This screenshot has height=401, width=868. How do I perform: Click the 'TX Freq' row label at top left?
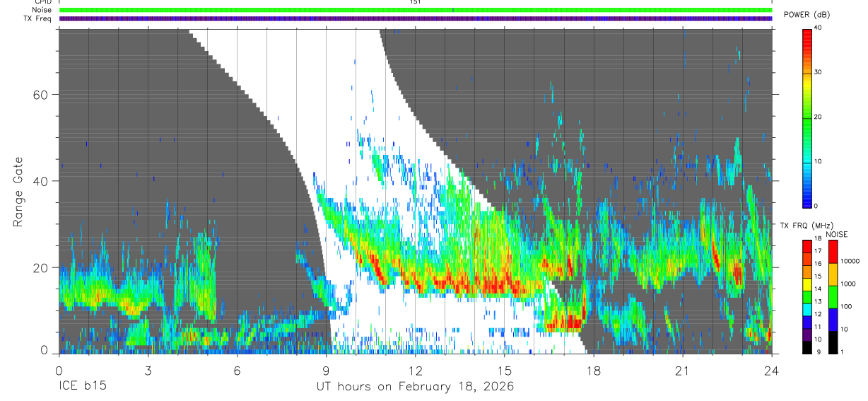pos(38,18)
